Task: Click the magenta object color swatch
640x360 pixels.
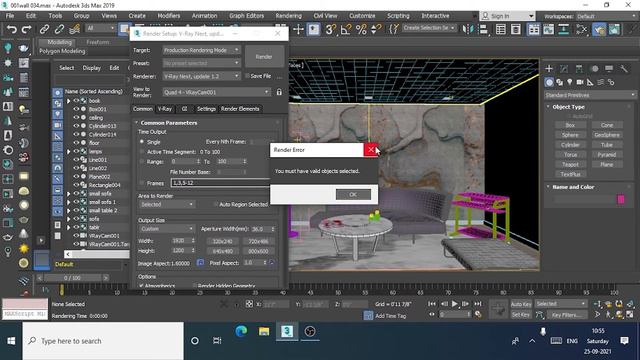Action: pyautogui.click(x=621, y=199)
